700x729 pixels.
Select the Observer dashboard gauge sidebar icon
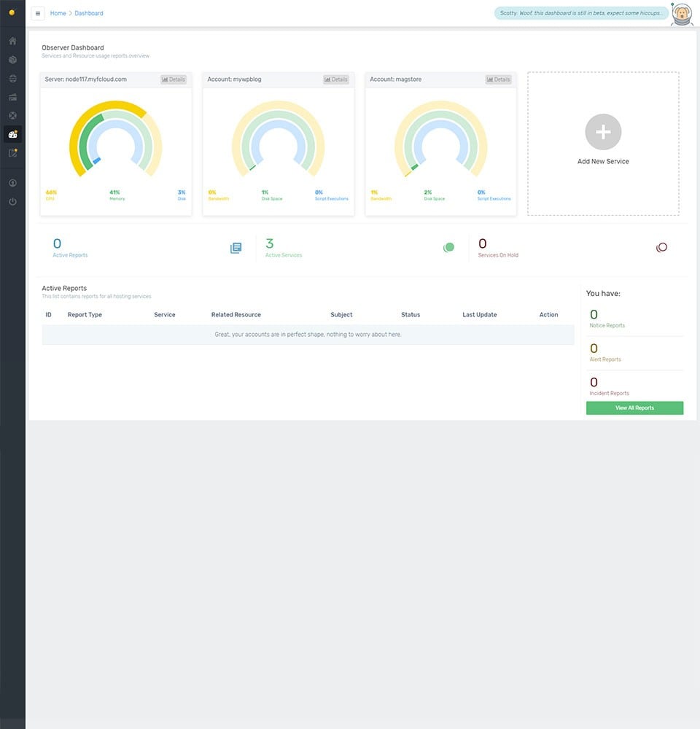tap(12, 134)
